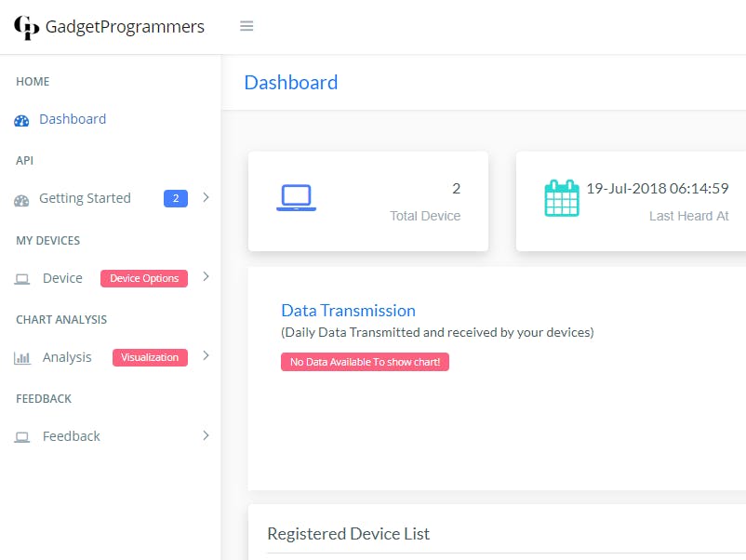Toggle the sidebar with the hamburger icon

[246, 26]
